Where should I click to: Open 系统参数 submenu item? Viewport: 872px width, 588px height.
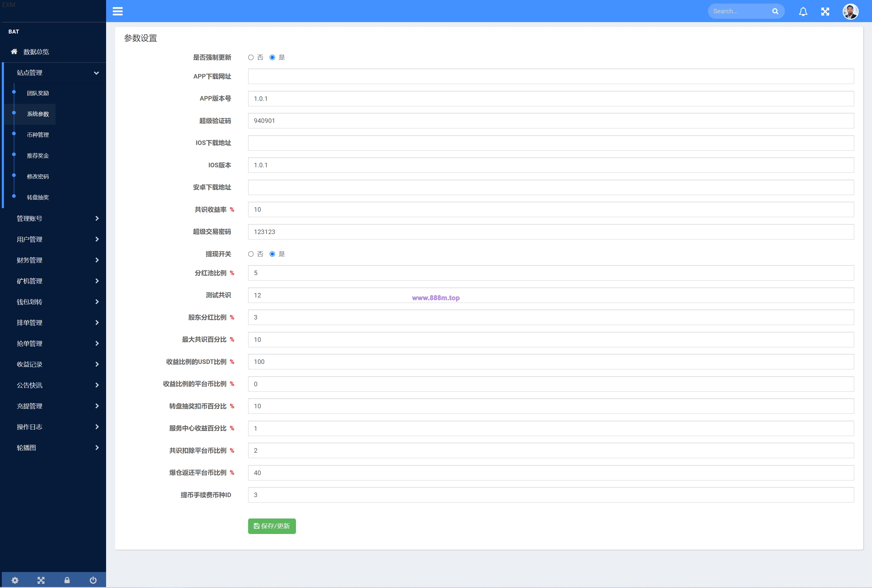pyautogui.click(x=38, y=114)
